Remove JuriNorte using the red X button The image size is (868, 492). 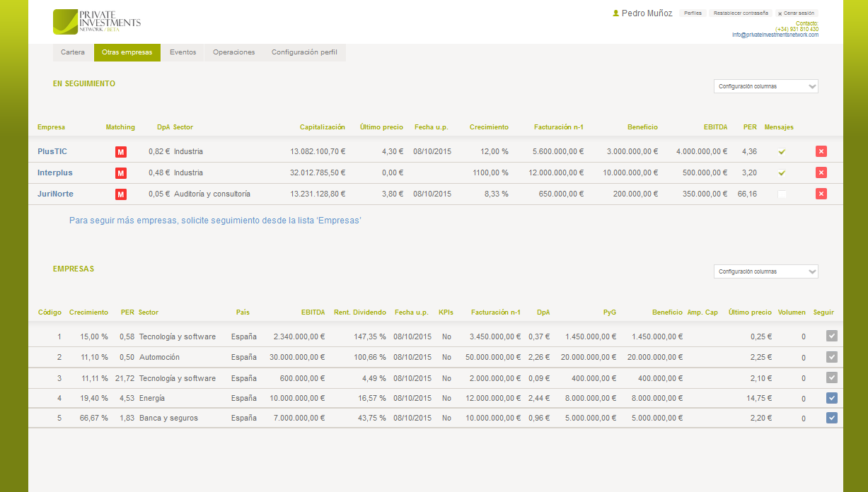(821, 194)
